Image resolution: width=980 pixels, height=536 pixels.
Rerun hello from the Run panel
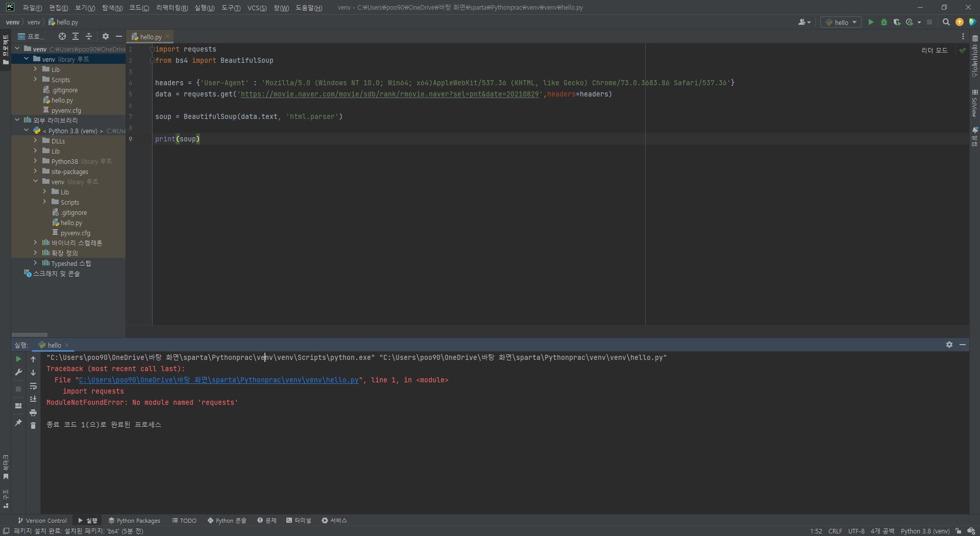(18, 359)
